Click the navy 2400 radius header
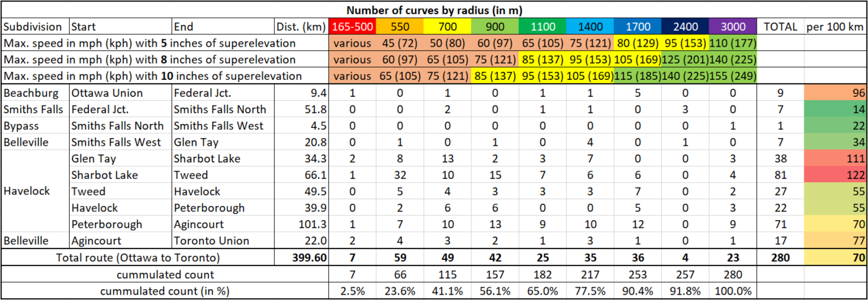 click(686, 27)
